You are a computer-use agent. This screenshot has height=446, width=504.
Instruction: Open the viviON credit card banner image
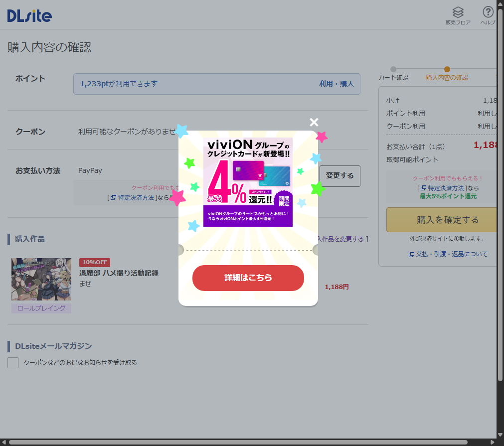248,182
